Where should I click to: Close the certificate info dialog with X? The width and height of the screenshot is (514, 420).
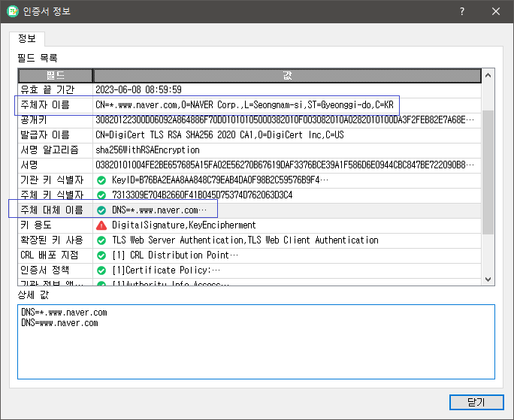[x=496, y=11]
